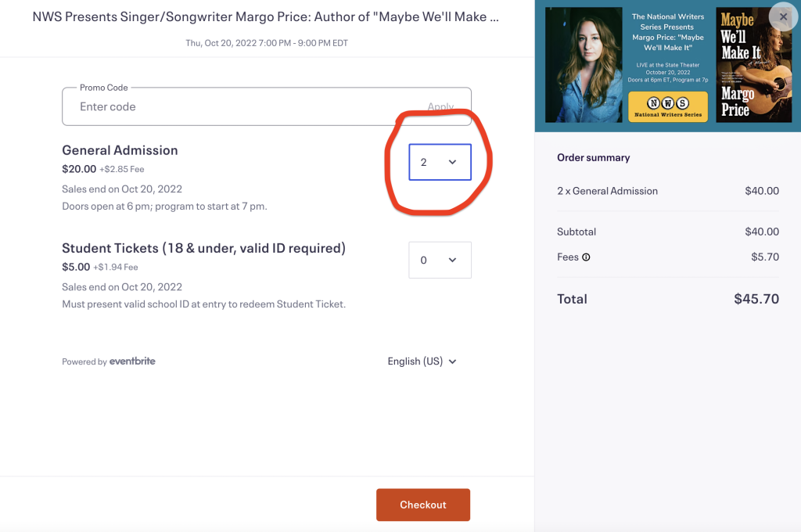
Task: Click the General Admission ticket name
Action: coord(120,150)
